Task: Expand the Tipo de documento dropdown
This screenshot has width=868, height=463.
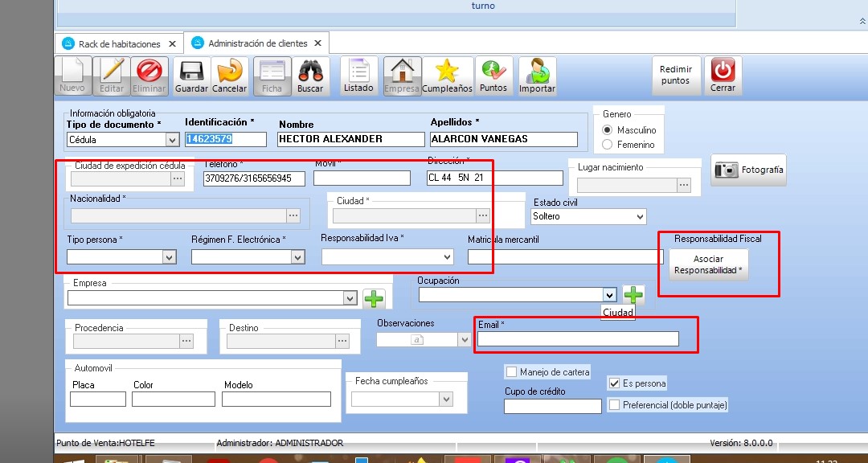Action: [x=171, y=140]
